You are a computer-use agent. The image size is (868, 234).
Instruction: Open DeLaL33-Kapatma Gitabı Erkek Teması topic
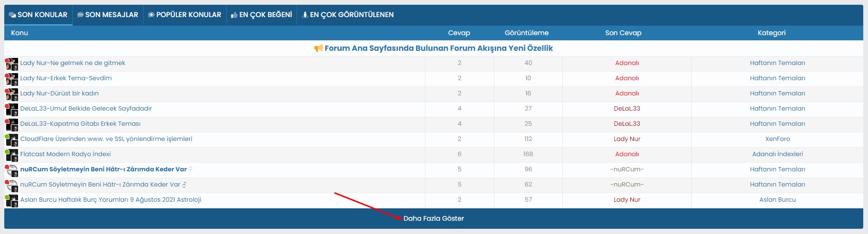[80, 124]
